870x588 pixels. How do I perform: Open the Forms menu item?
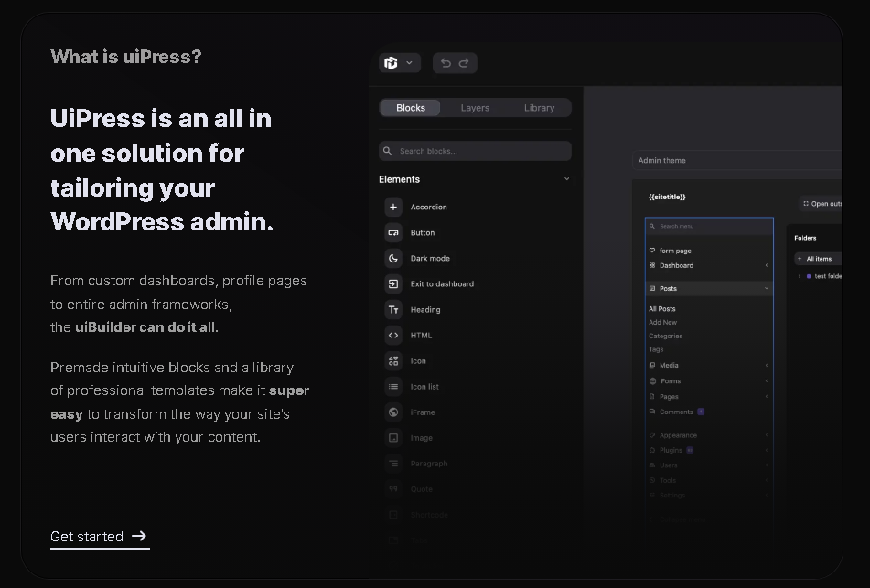[671, 381]
